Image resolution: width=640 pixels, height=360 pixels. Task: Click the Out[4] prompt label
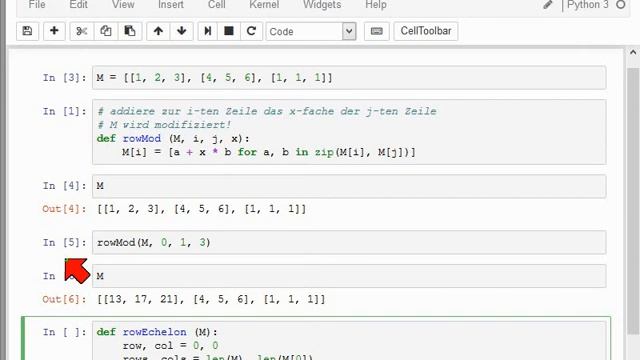pyautogui.click(x=64, y=209)
